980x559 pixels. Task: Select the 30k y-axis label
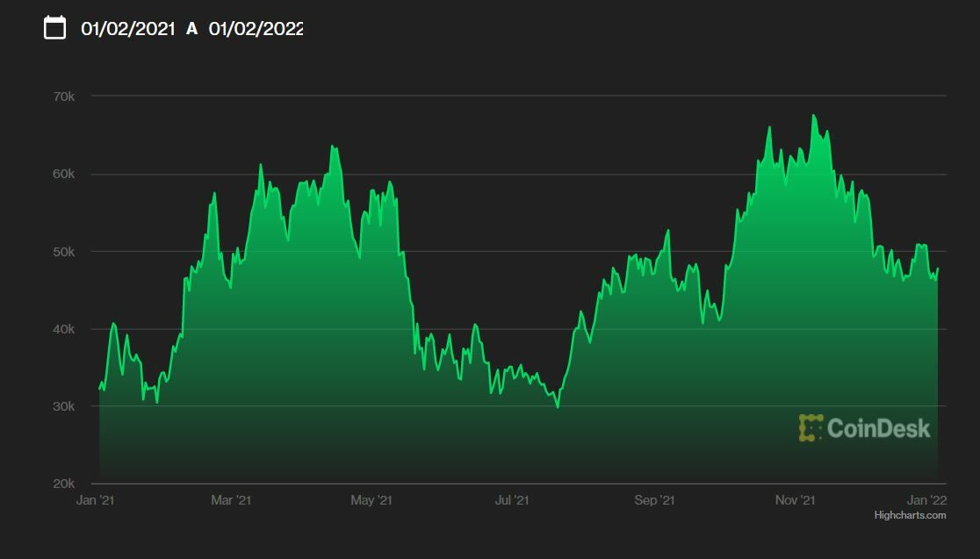64,406
